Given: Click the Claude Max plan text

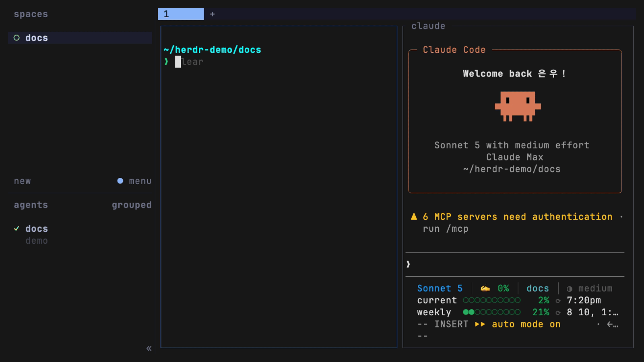Looking at the screenshot, I should tap(515, 157).
